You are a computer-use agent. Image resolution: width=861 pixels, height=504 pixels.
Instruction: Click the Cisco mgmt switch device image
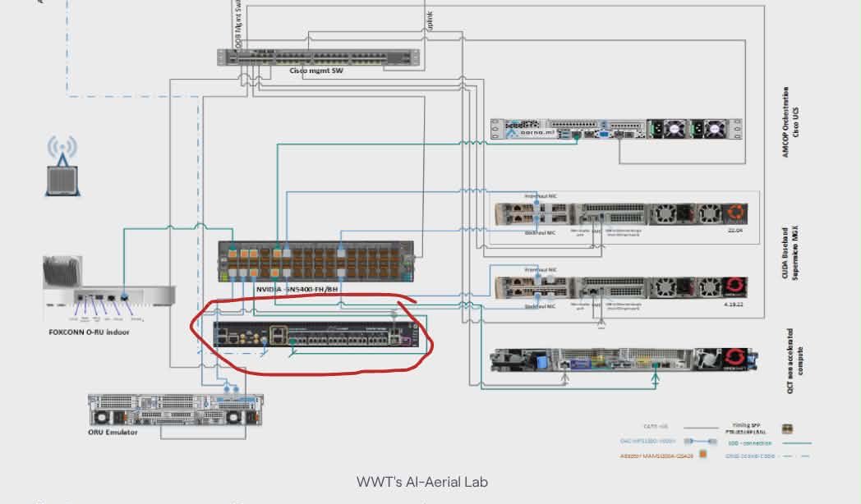tap(318, 57)
